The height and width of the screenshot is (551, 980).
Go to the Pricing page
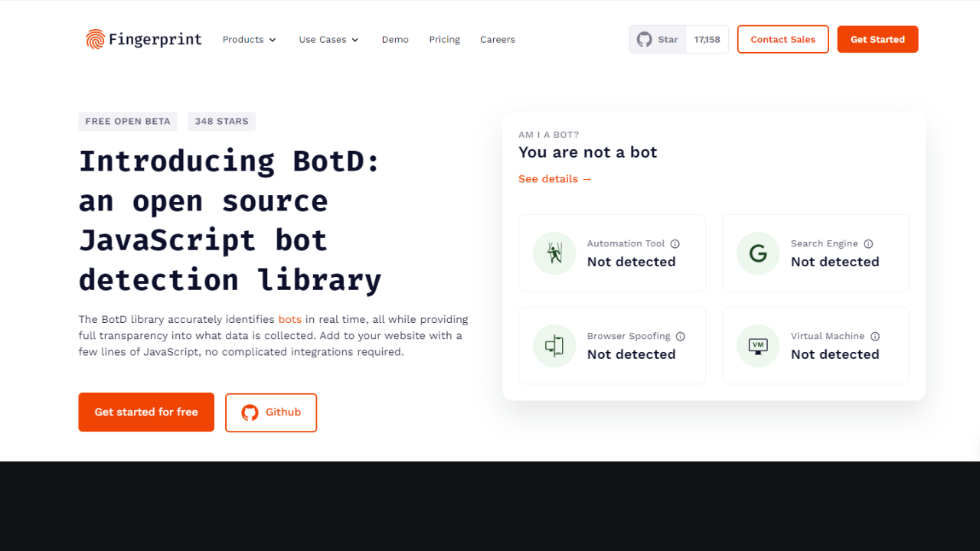tap(444, 40)
